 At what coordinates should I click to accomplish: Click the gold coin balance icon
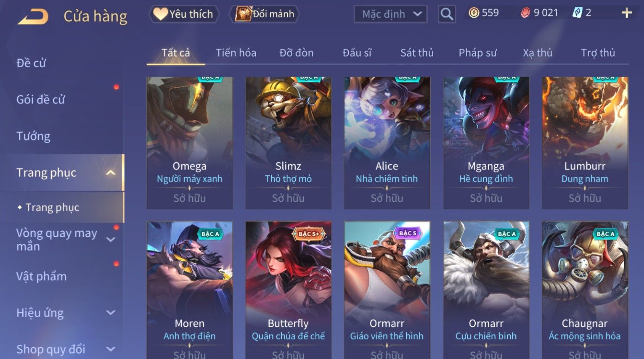click(x=474, y=13)
